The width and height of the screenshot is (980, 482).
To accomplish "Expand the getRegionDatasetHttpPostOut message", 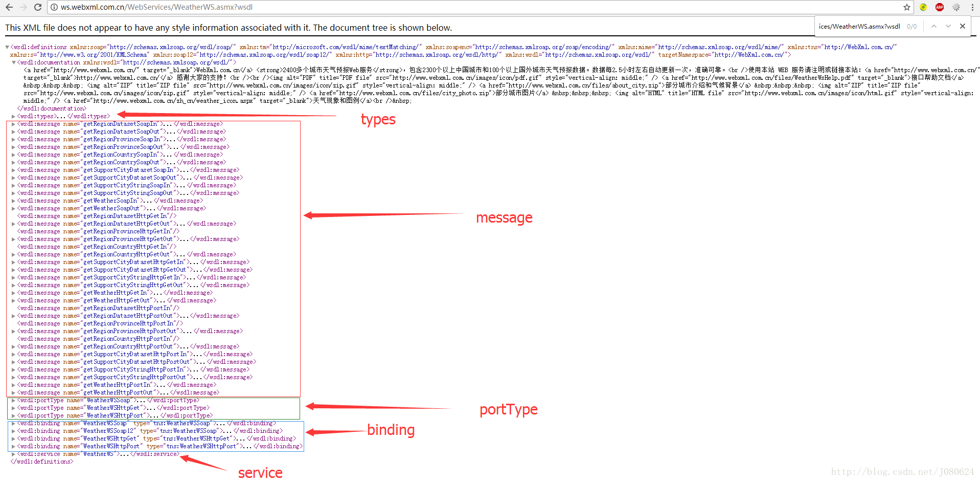I will click(14, 316).
